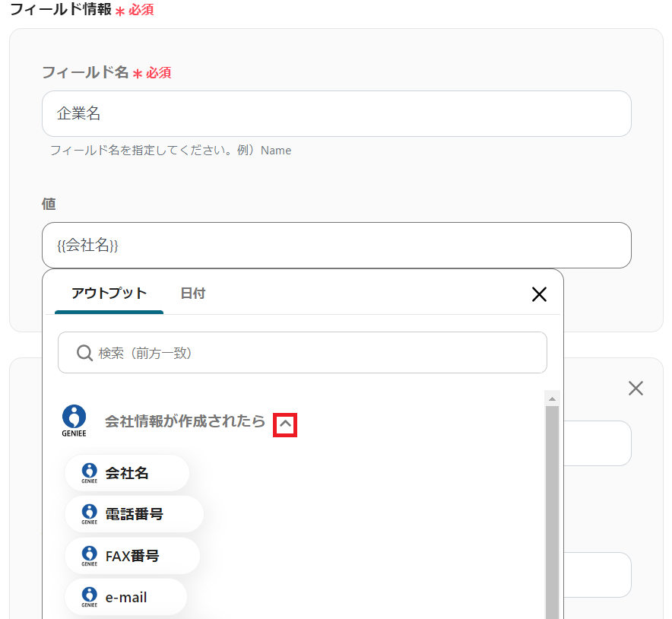Screen dimensions: 672x619
Task: Click the GENIEE icon on 会社名 chip
Action: (x=89, y=473)
